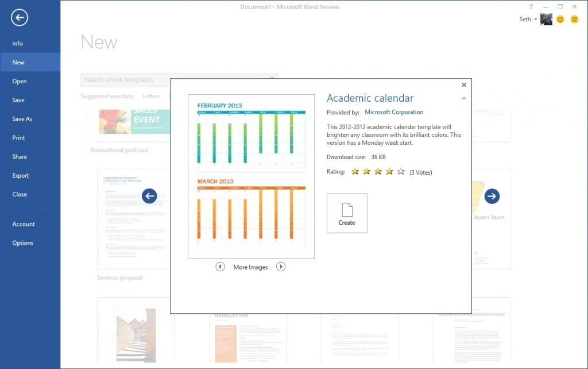Select the New menu item
The height and width of the screenshot is (369, 588).
(30, 62)
